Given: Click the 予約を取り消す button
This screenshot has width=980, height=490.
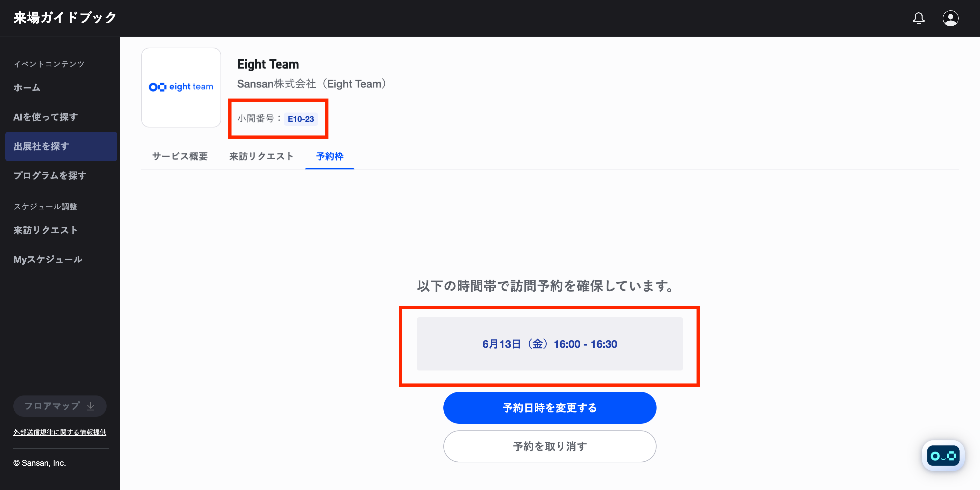Looking at the screenshot, I should 550,446.
